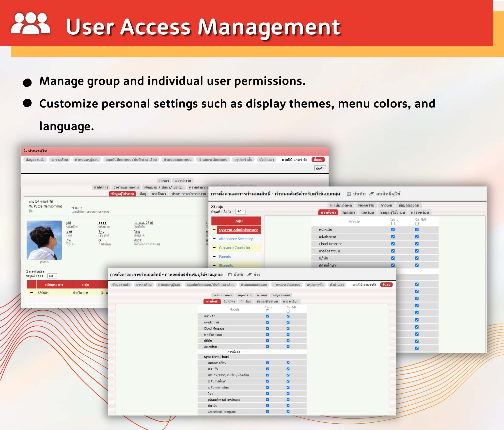Collapse the System Administrator group
The image size is (504, 430).
tap(214, 230)
